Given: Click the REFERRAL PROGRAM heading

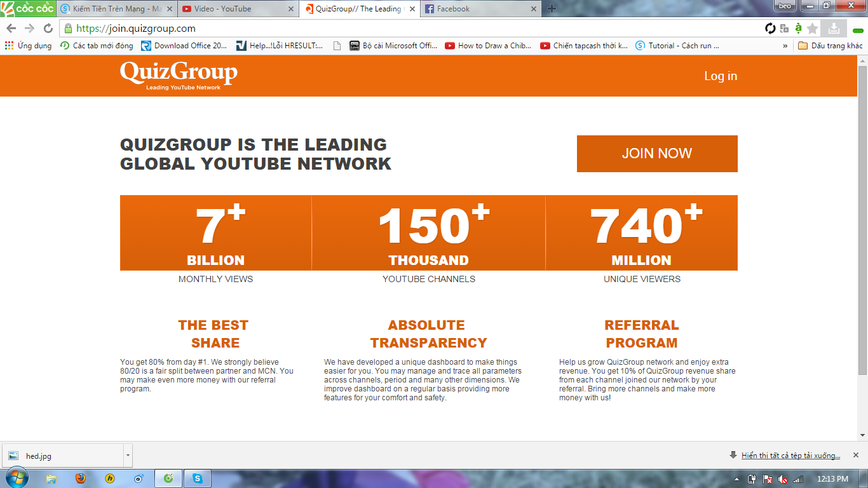Looking at the screenshot, I should (x=642, y=334).
